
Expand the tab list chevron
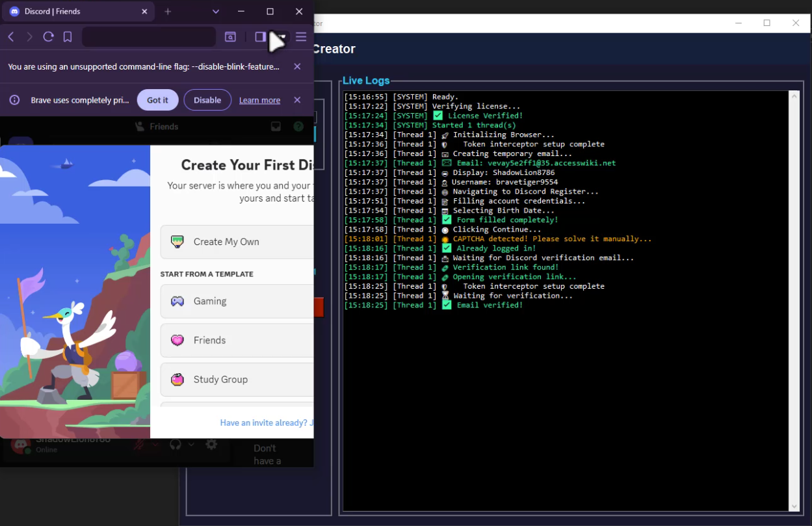tap(216, 12)
